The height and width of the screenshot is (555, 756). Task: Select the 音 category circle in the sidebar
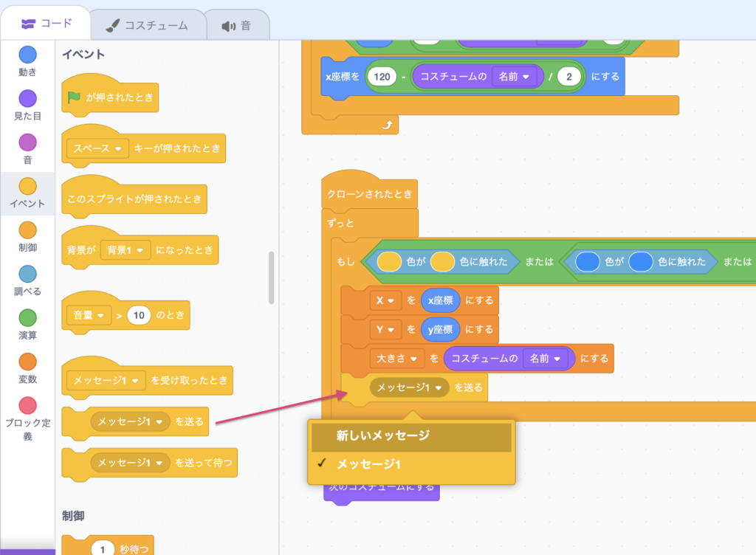27,142
